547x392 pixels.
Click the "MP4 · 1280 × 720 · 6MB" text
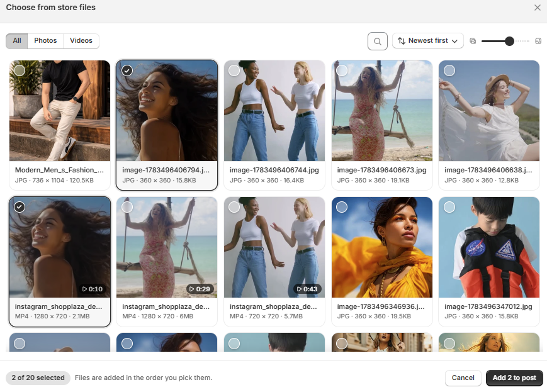(158, 316)
